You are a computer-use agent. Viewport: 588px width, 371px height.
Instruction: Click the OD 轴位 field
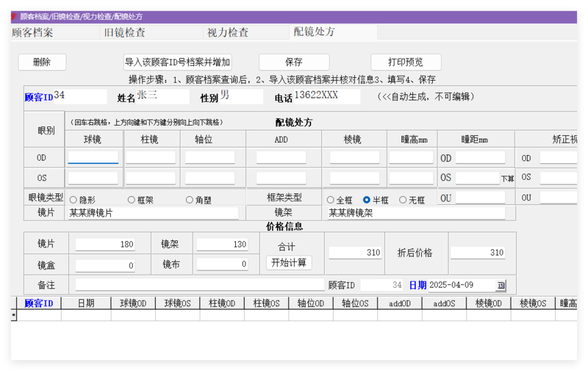210,157
